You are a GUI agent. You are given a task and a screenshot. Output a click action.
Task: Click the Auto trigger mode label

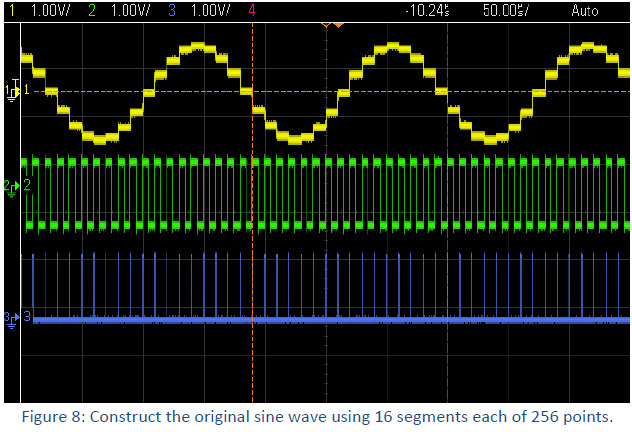click(x=586, y=10)
